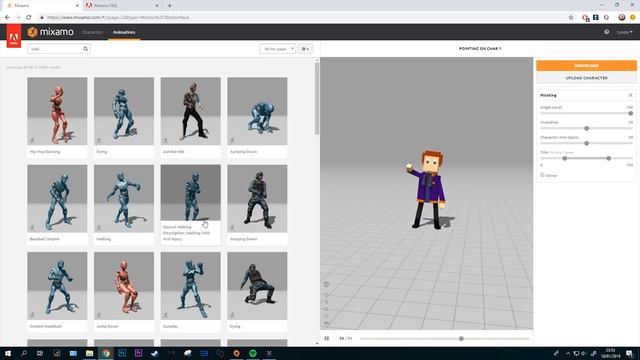Screen dimensions: 640x360
Task: Select the Zombie Idle animation thumbnail
Action: click(191, 111)
